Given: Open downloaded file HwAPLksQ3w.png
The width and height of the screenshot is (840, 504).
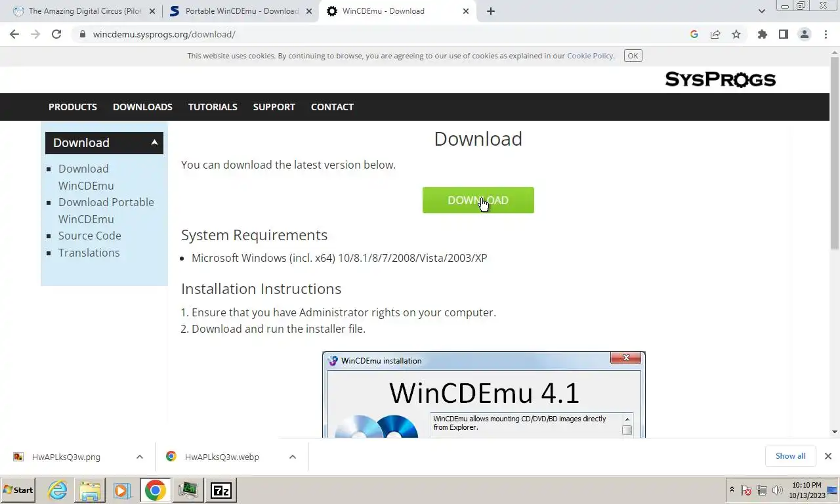Looking at the screenshot, I should pos(66,457).
